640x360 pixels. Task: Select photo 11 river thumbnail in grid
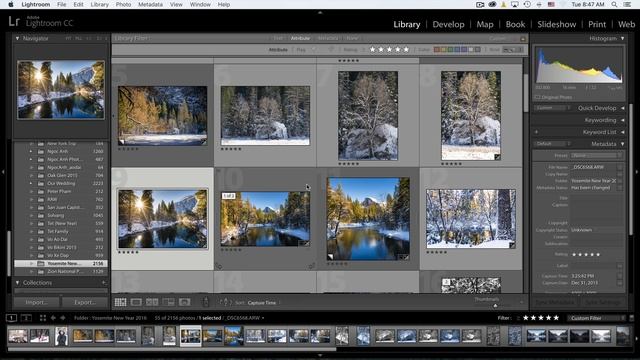368,219
